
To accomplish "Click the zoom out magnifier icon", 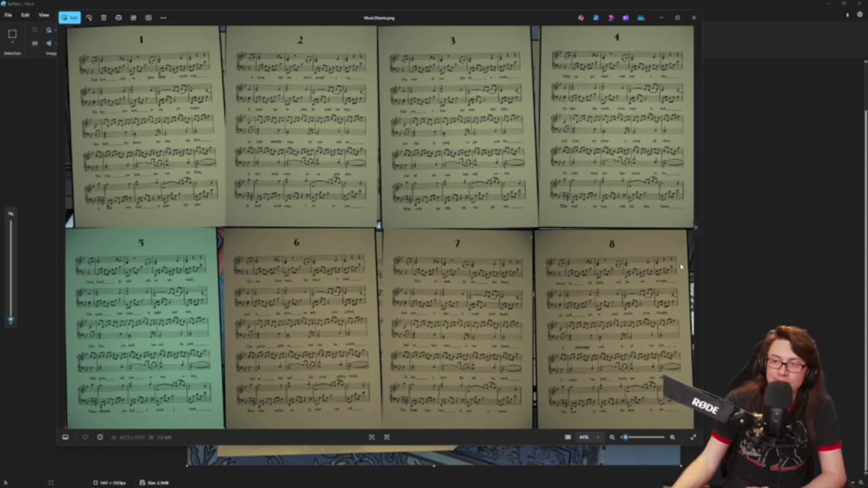I will (612, 437).
